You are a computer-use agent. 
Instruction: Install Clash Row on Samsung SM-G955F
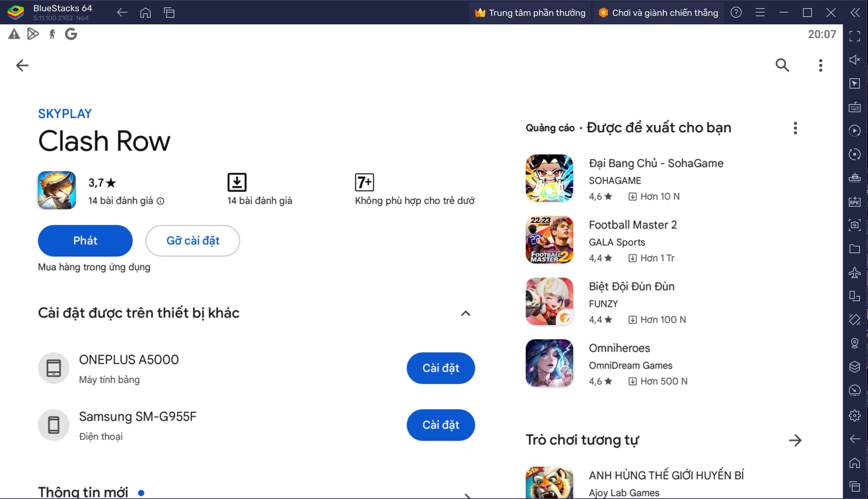[x=440, y=424]
